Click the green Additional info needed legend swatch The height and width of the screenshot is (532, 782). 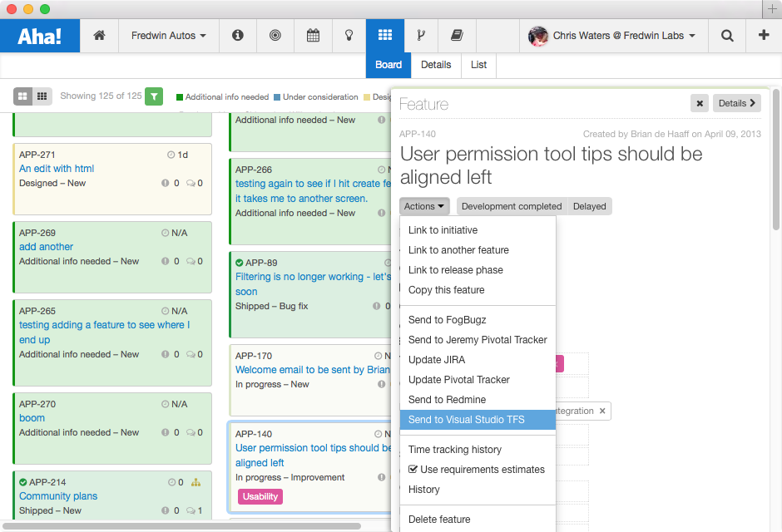pos(180,97)
